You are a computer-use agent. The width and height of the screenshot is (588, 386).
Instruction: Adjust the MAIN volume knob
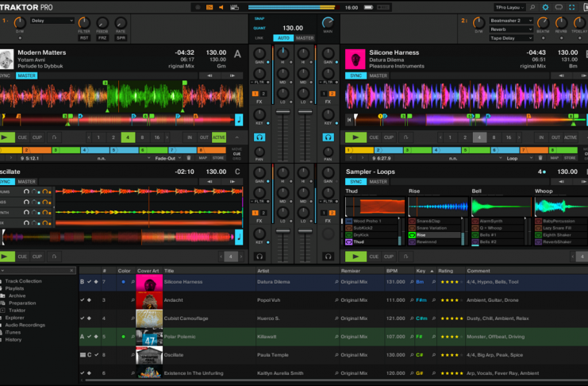[329, 23]
